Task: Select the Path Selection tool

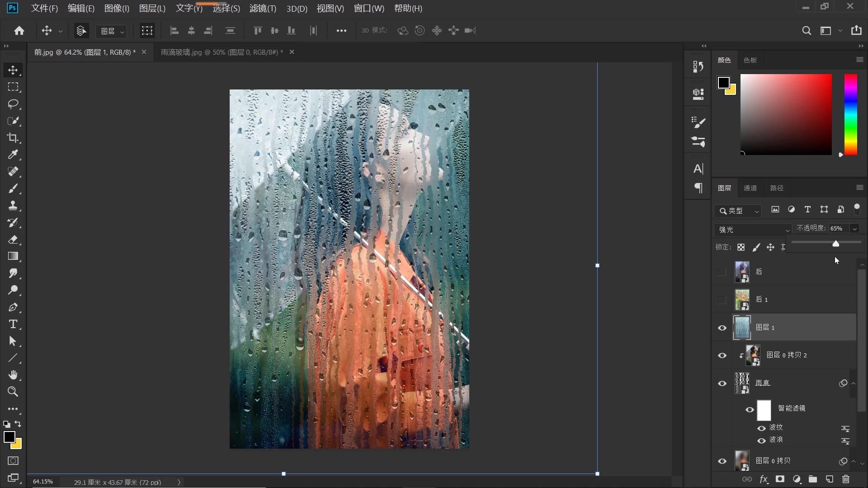Action: click(13, 341)
